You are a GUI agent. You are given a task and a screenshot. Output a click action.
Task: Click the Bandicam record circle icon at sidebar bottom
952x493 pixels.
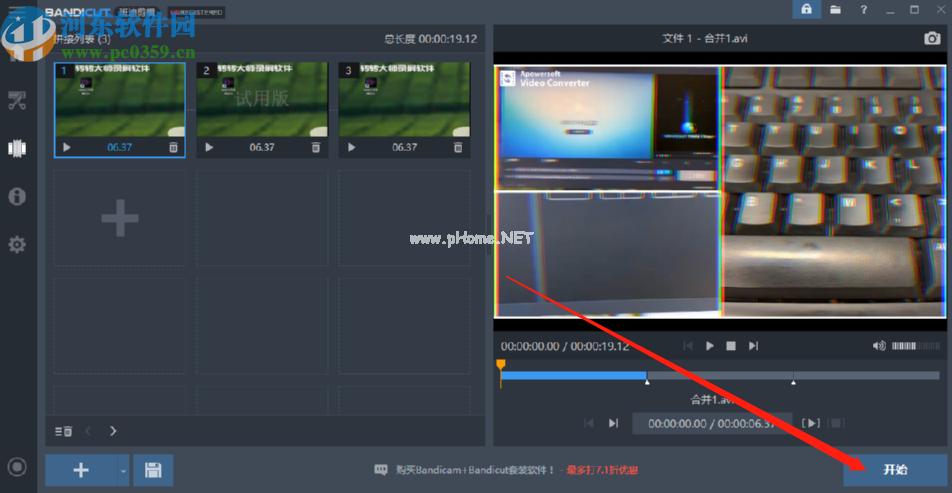point(18,467)
